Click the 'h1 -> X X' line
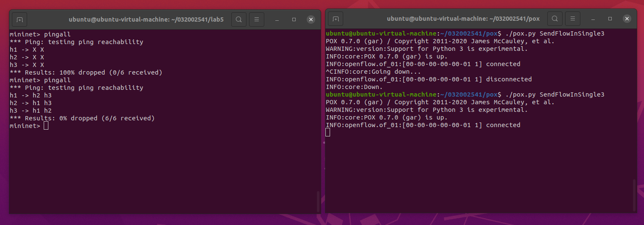Viewport: 644px width, 225px height. tap(27, 50)
